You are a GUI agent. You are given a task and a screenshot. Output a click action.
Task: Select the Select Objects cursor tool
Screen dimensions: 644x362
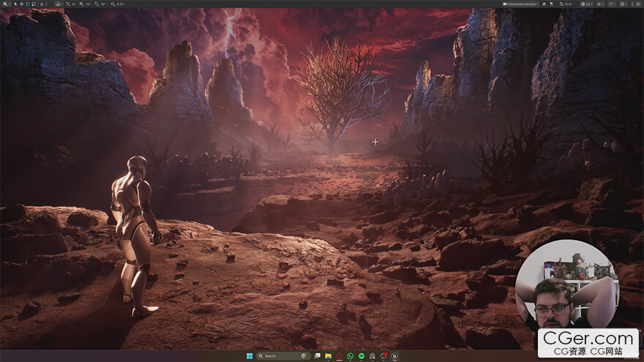15,4
